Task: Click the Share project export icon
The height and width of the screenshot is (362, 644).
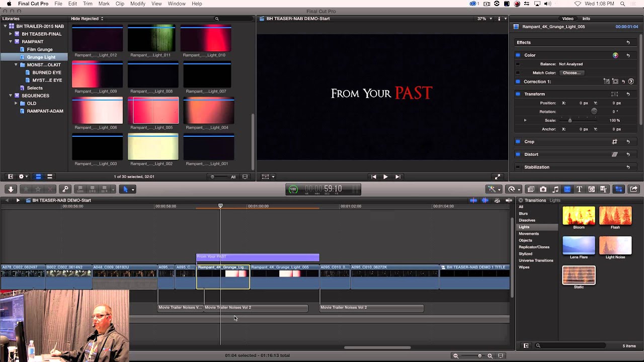Action: 633,189
